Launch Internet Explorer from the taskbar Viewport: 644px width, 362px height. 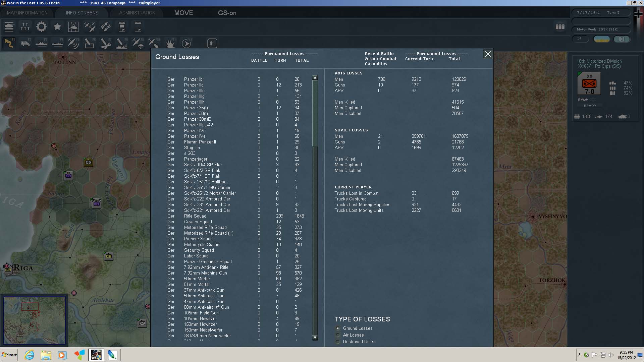pyautogui.click(x=30, y=355)
